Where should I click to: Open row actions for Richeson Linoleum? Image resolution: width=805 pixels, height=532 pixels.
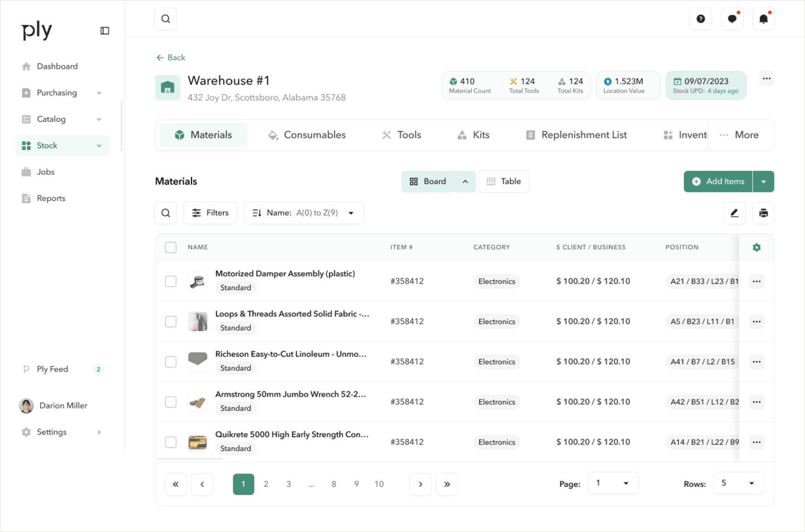click(756, 362)
